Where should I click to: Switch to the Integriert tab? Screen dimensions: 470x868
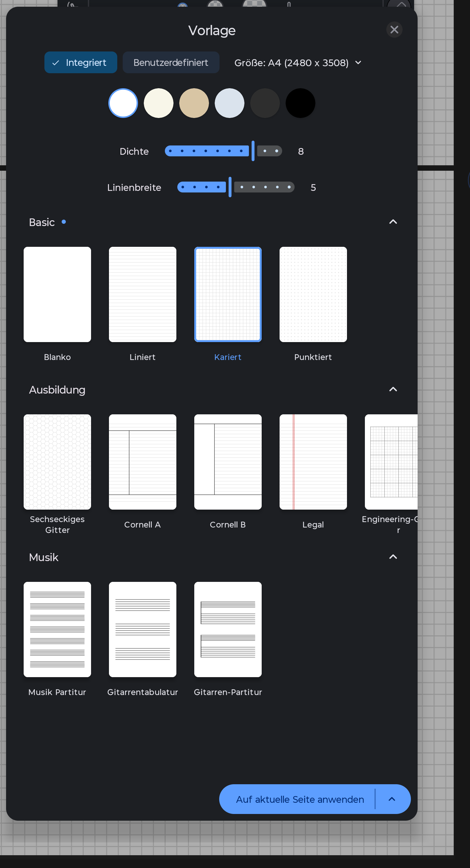click(x=81, y=62)
